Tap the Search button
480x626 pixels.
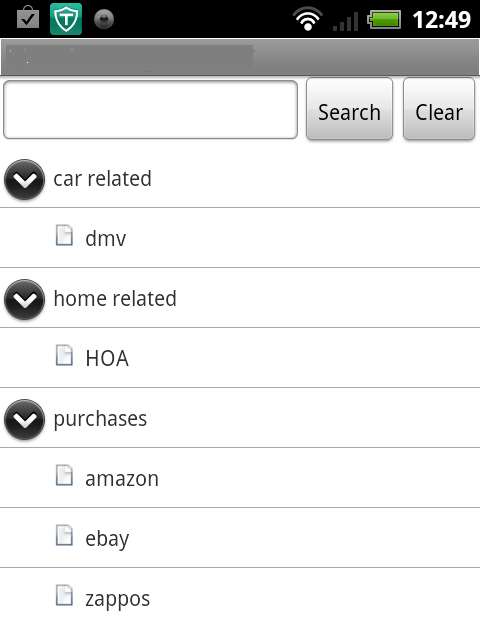point(349,109)
